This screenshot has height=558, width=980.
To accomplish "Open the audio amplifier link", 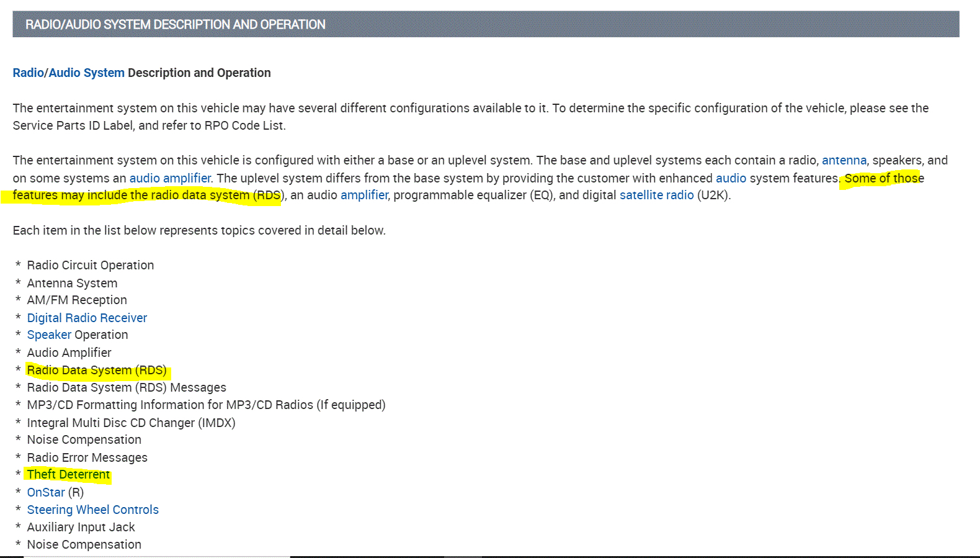I will (x=170, y=178).
